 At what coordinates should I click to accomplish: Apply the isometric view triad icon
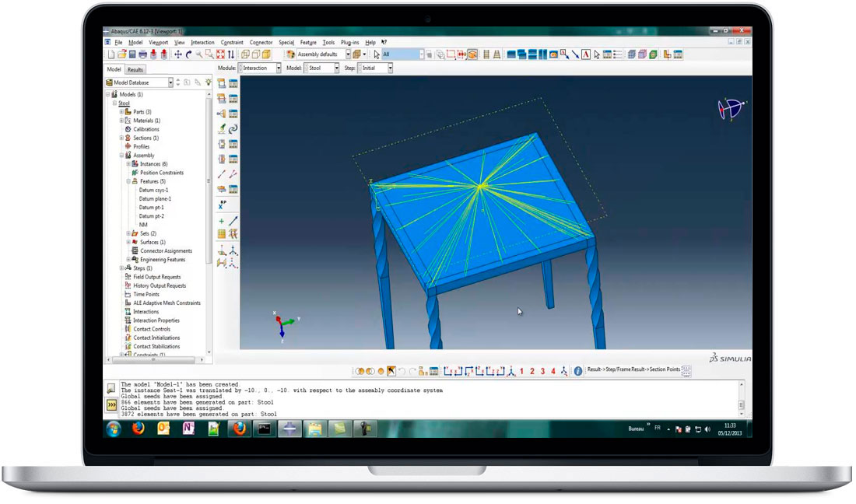[x=512, y=371]
